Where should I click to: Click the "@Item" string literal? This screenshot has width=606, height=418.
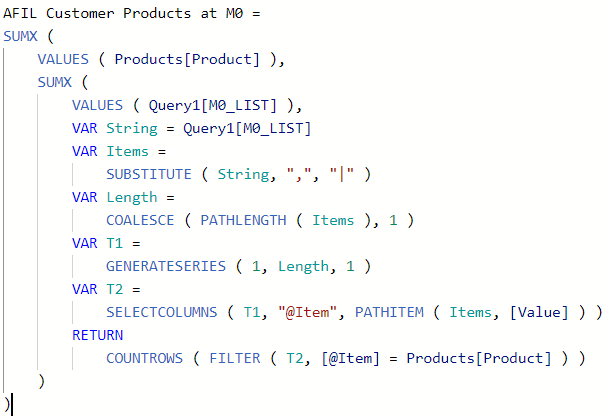pyautogui.click(x=307, y=313)
